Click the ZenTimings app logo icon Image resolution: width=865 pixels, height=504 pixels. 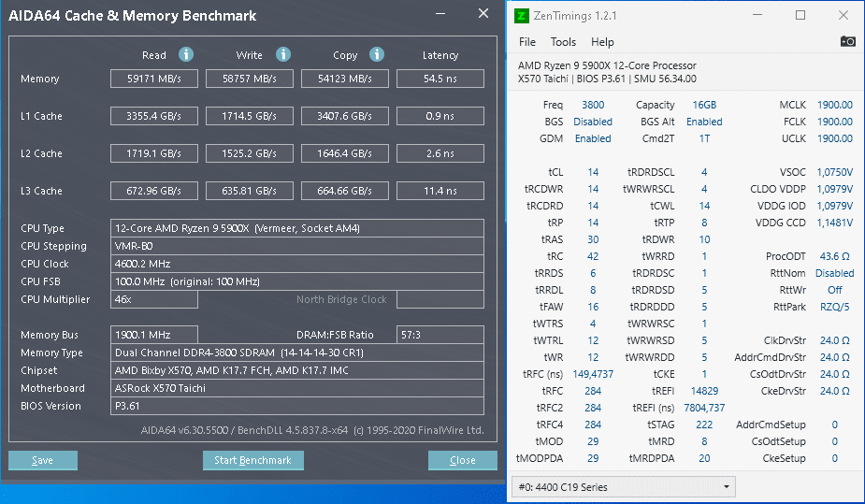(521, 16)
